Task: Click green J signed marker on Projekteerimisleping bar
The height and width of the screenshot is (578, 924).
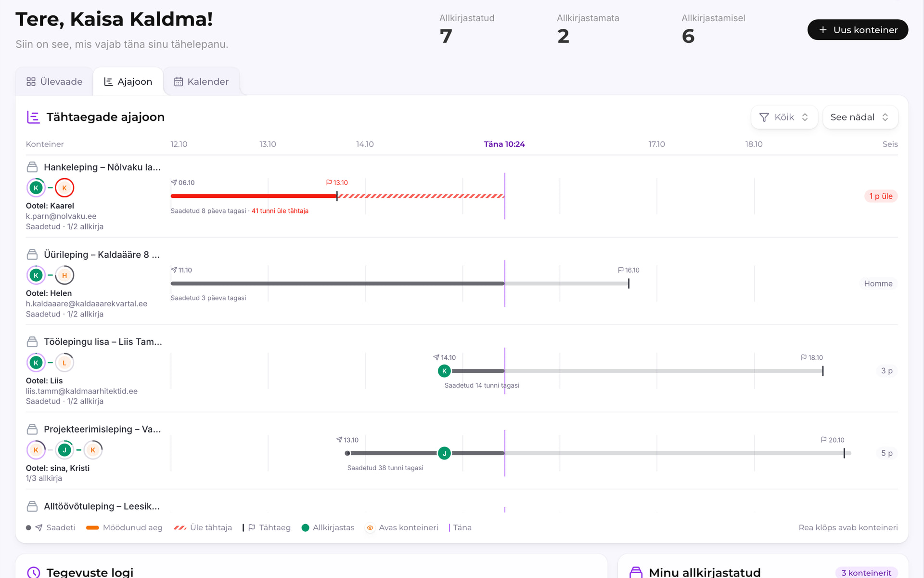Action: pos(444,453)
